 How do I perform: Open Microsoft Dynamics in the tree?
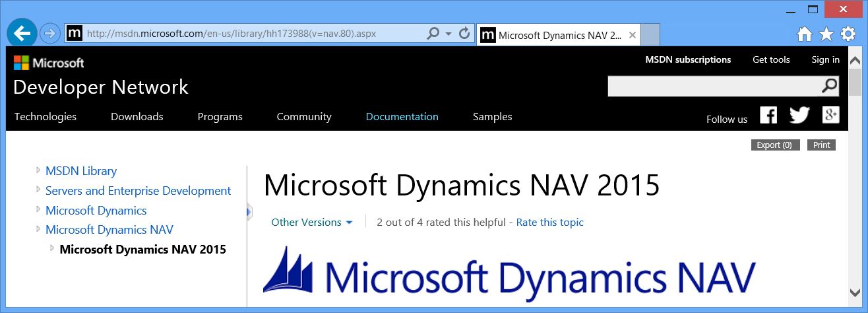(x=96, y=211)
